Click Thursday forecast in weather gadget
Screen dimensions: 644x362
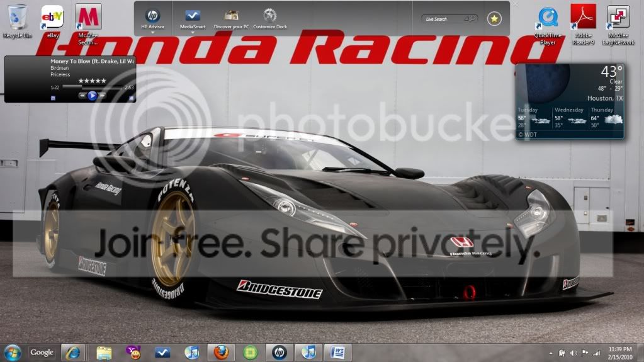click(x=606, y=118)
